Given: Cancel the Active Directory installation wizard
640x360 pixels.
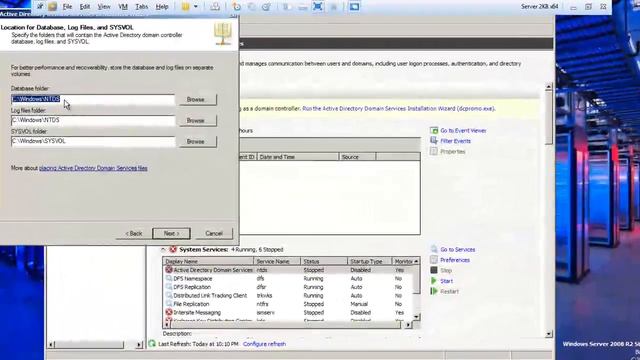Looking at the screenshot, I should coord(214,233).
